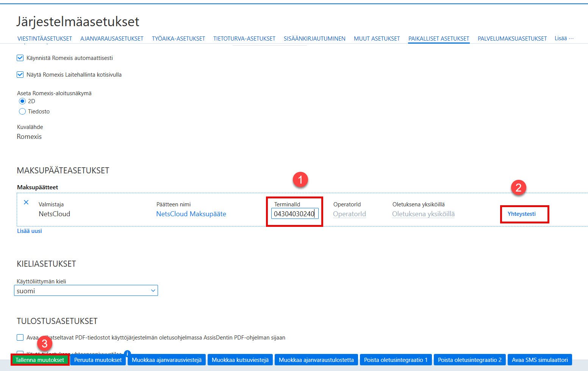This screenshot has height=371, width=588.
Task: Remove the NetsCloud payment terminal with X icon
Action: (x=26, y=202)
